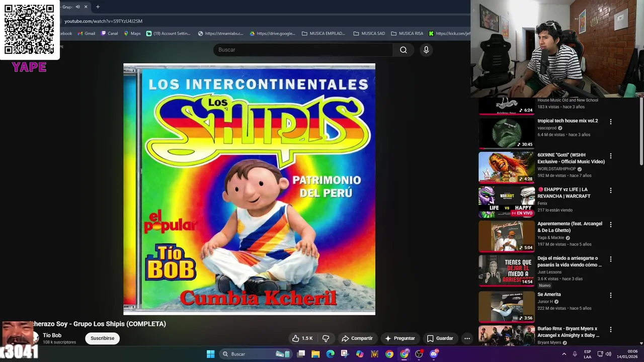
Task: Close the current YouTube browser tab
Action: (86, 7)
